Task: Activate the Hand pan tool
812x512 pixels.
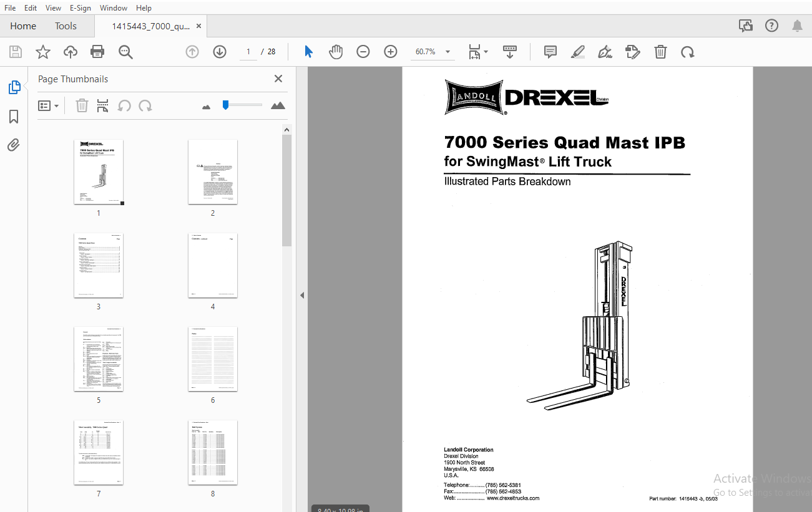Action: coord(336,52)
